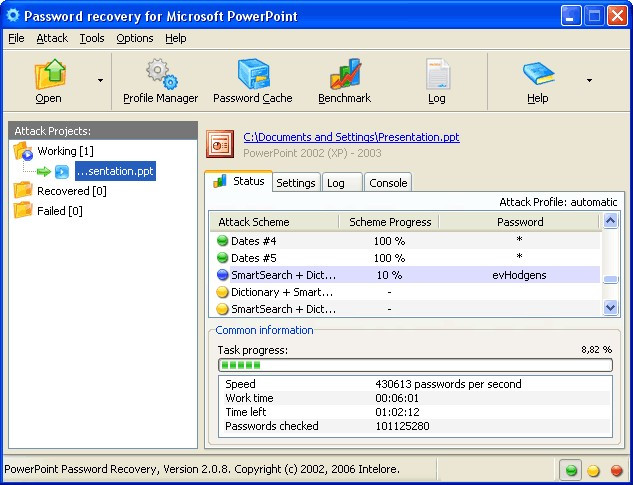
Task: Select the SmartSearch + Dict… 10 % row
Action: click(405, 275)
